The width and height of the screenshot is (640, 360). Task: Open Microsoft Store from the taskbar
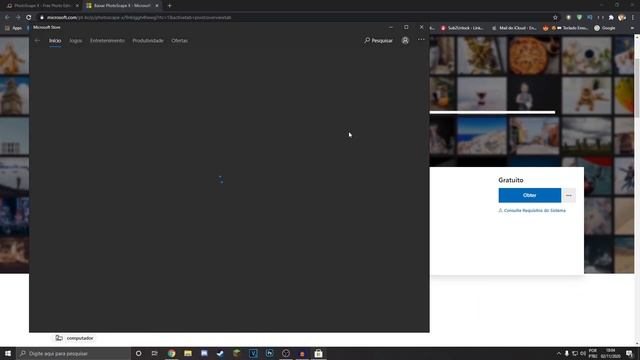(x=318, y=353)
